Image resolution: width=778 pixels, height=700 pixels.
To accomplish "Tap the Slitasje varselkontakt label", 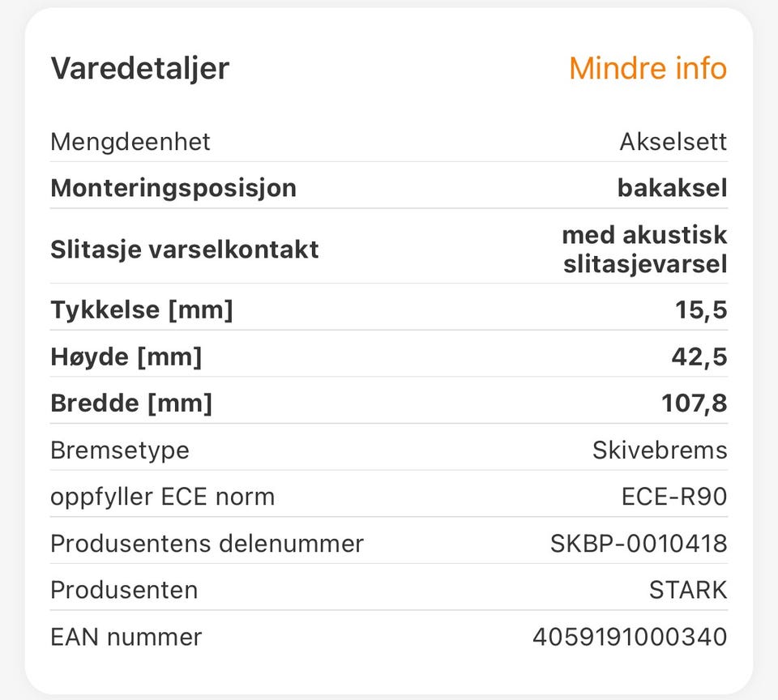I will pos(185,250).
